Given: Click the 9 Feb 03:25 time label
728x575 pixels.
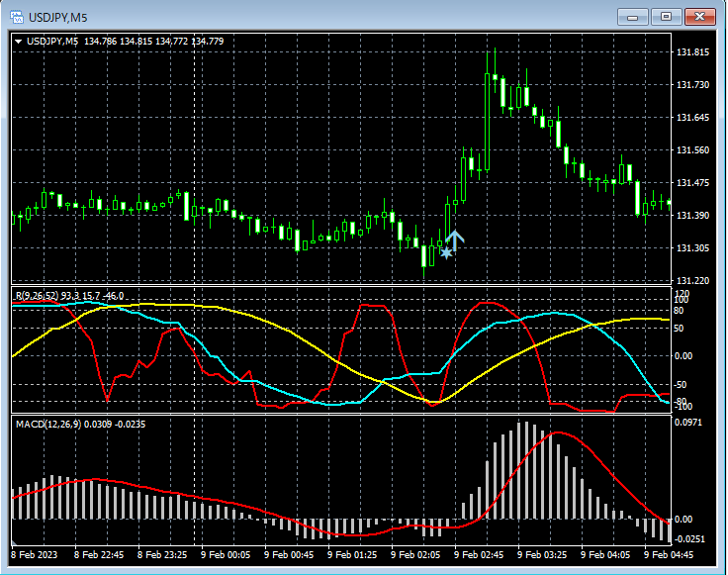Looking at the screenshot, I should tap(542, 555).
